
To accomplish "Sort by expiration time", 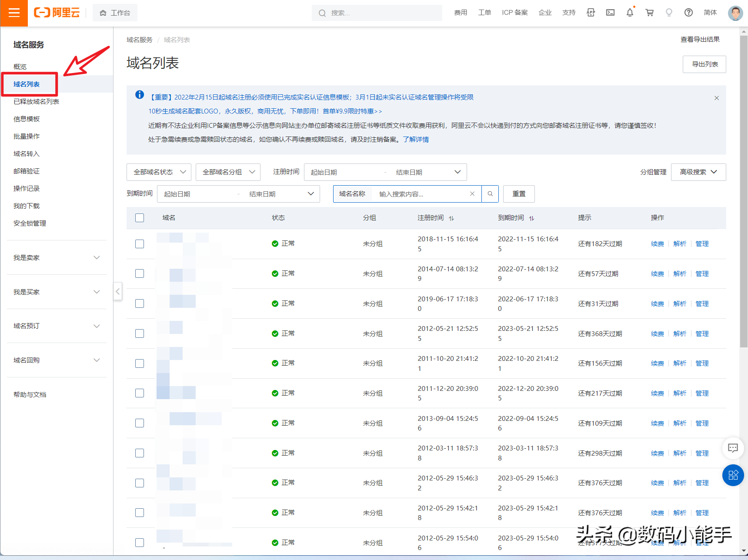I will pyautogui.click(x=531, y=218).
